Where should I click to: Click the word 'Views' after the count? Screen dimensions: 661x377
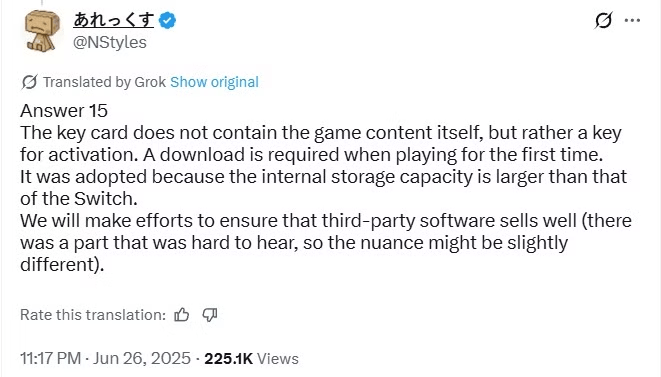[277, 358]
